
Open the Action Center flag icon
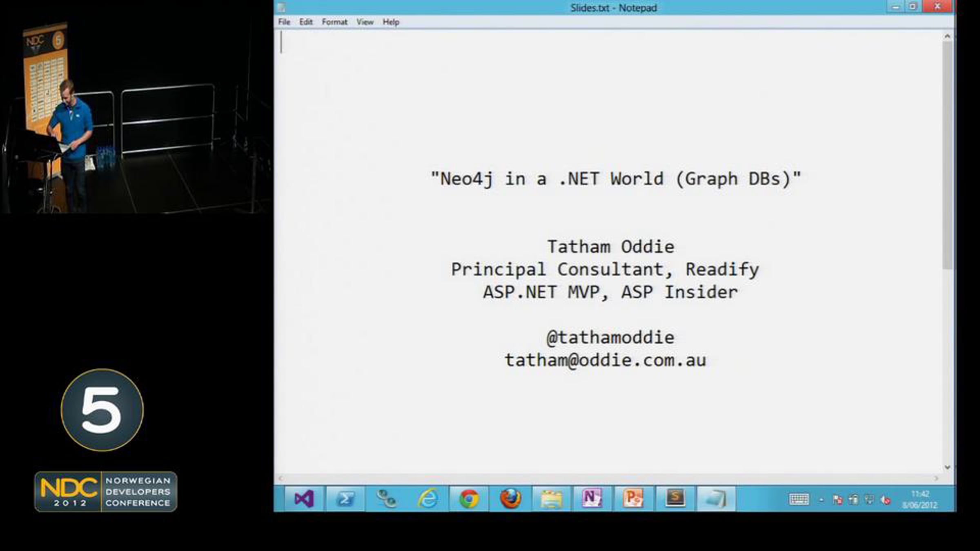(837, 500)
